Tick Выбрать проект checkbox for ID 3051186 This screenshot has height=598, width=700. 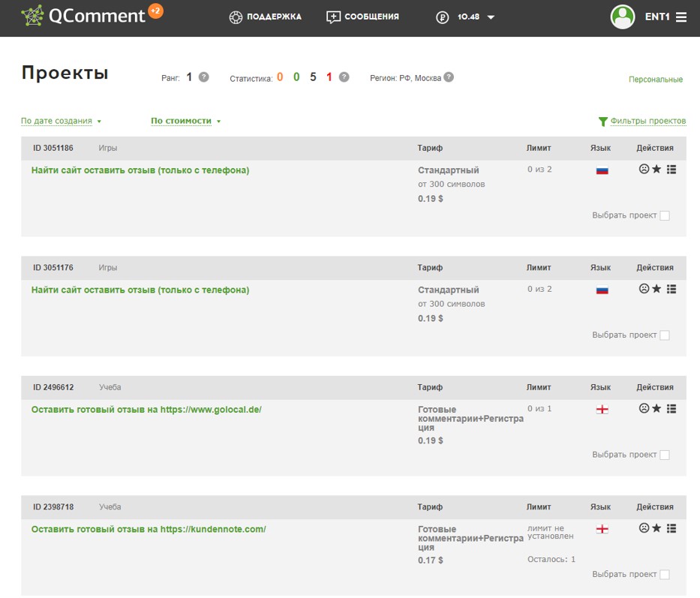[664, 215]
